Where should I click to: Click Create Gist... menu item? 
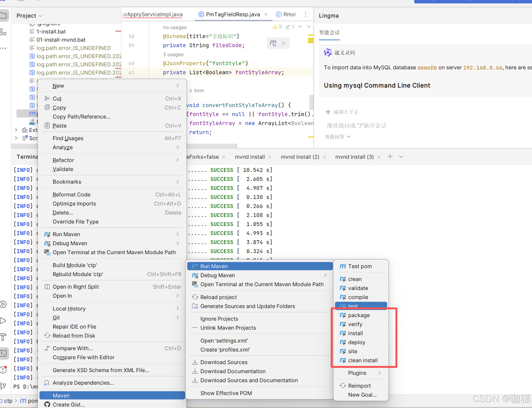point(112,405)
